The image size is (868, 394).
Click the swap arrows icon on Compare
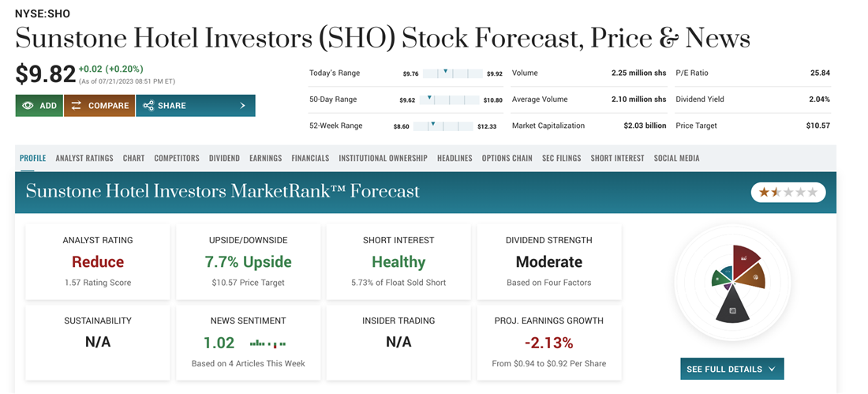[77, 106]
